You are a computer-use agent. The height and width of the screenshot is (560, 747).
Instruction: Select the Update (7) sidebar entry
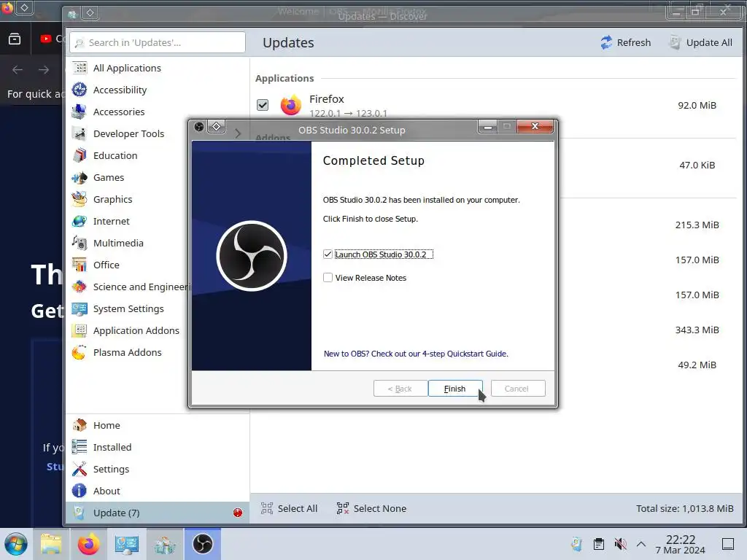tap(158, 513)
